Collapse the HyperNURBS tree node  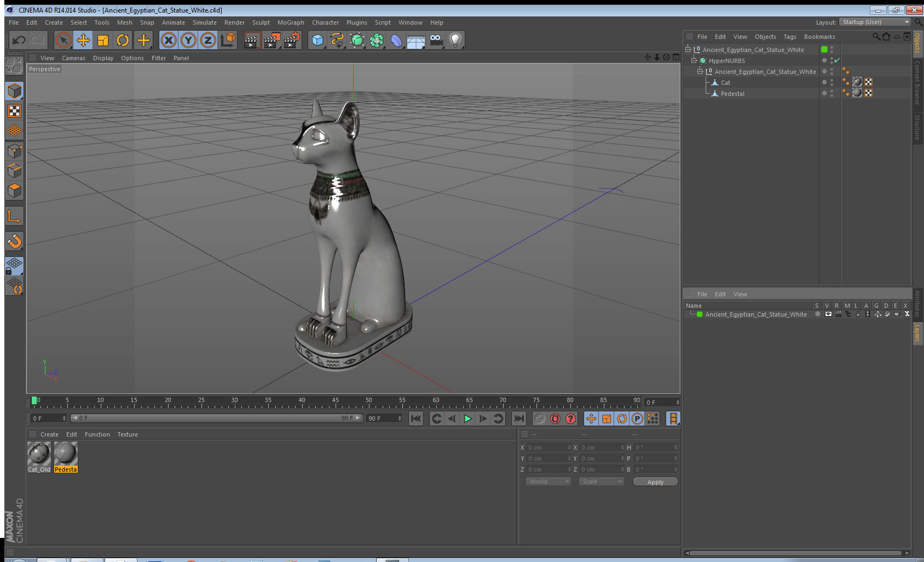(694, 60)
